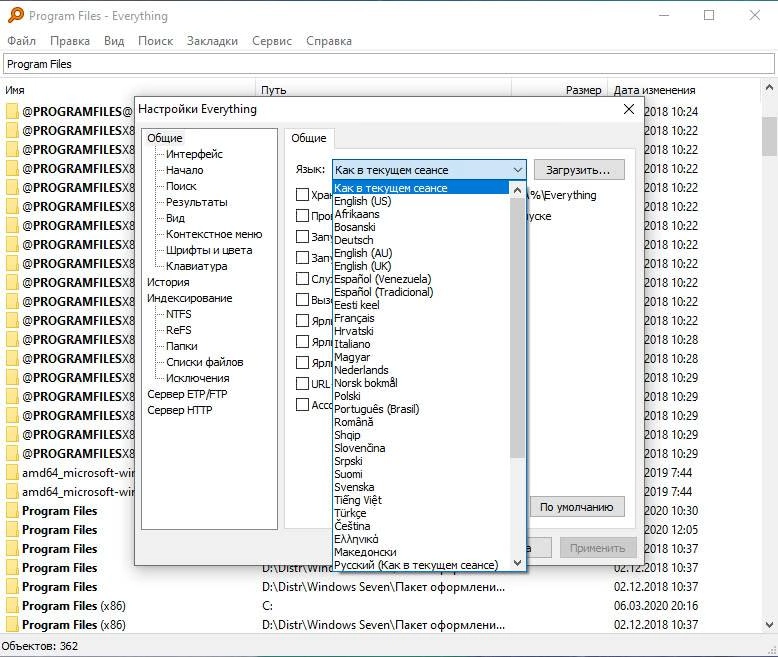Click folder icon of Program Files (x86) on C:
Screen dimensions: 778x657
(x=12, y=606)
